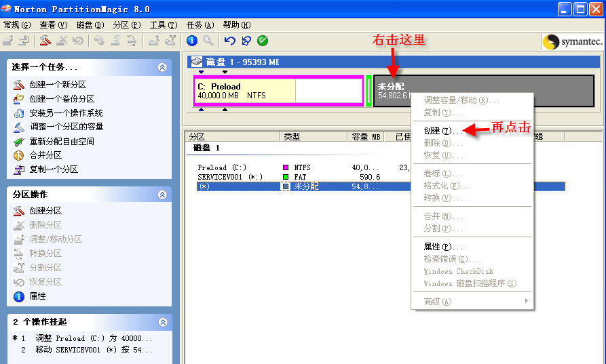Open the 常规(G) menu
606x364 pixels.
pos(17,25)
